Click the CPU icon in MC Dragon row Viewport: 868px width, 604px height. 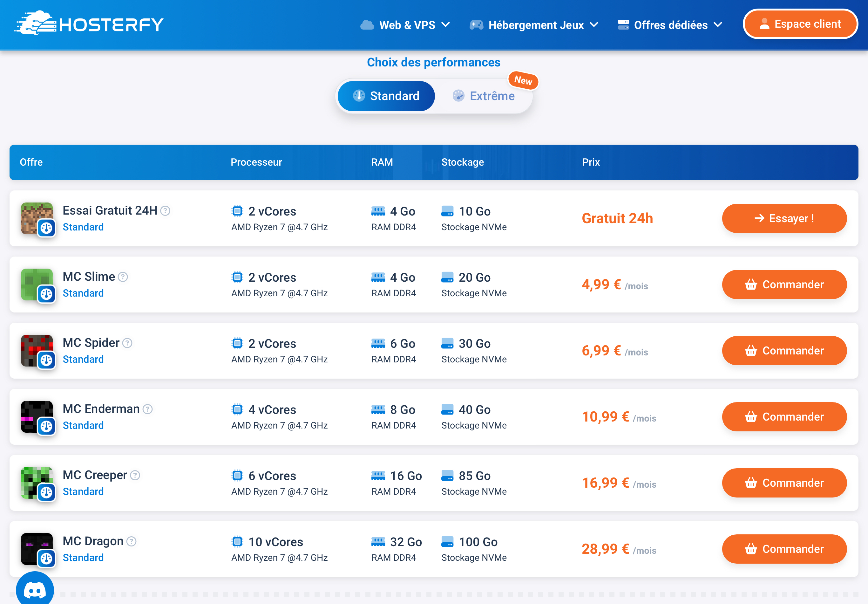pyautogui.click(x=237, y=542)
